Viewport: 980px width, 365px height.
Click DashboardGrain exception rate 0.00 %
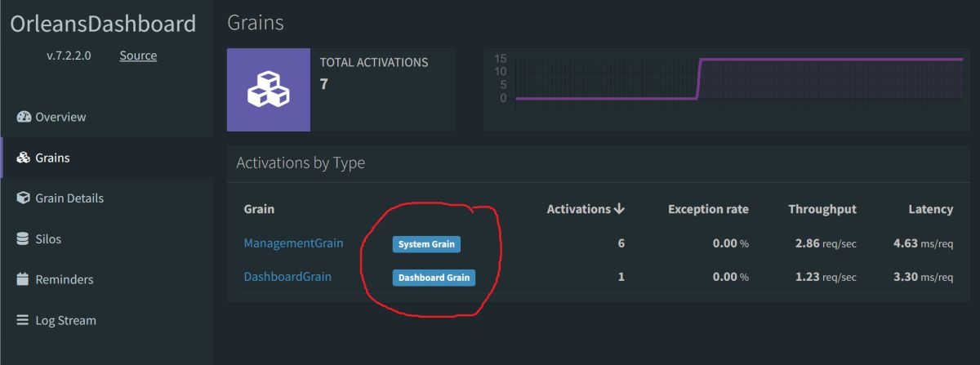731,277
